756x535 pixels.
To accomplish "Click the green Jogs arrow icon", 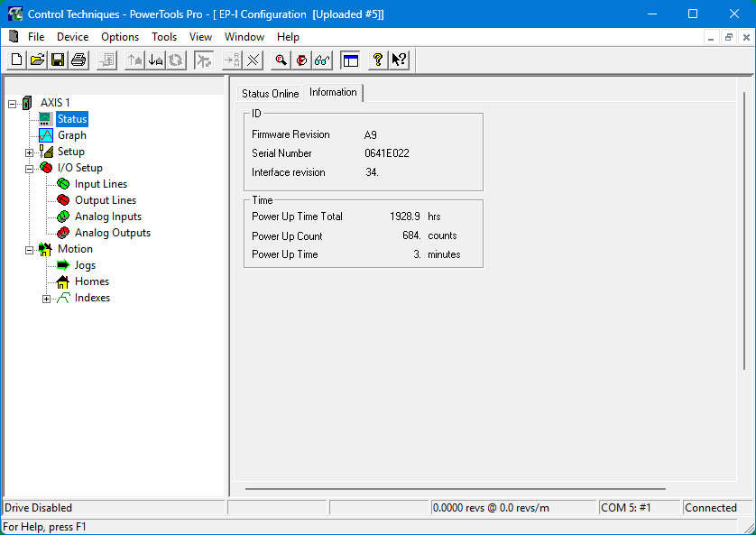I will [62, 265].
